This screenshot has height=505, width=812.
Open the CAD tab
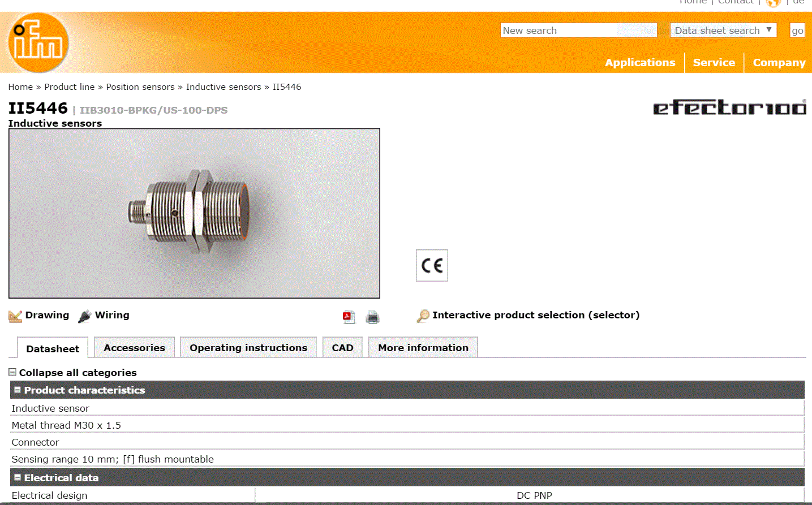[x=342, y=347]
